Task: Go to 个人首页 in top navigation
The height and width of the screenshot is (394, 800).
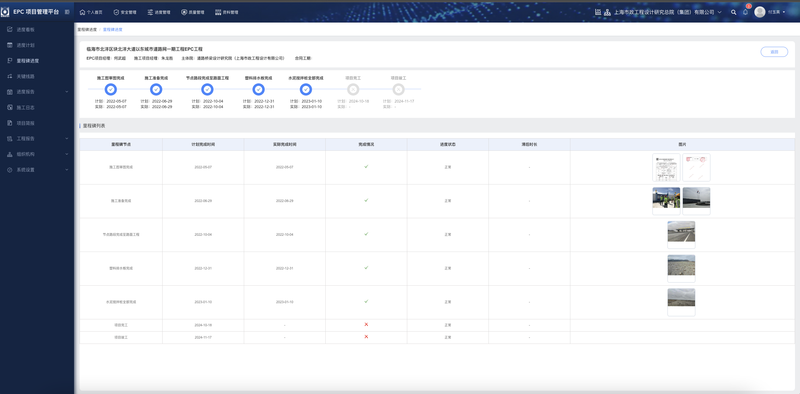Action: (x=91, y=12)
